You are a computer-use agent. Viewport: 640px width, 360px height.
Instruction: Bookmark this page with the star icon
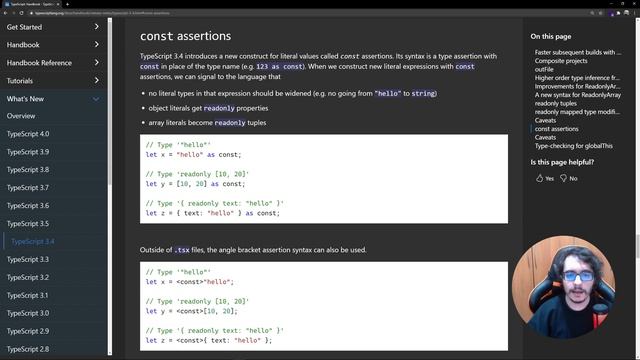click(600, 13)
